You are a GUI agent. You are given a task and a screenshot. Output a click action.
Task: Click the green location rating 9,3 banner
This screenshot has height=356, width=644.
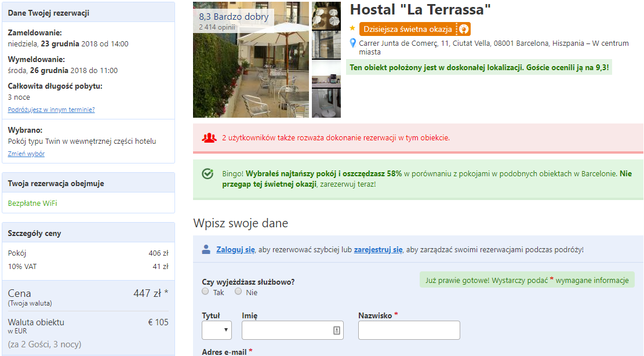click(479, 67)
